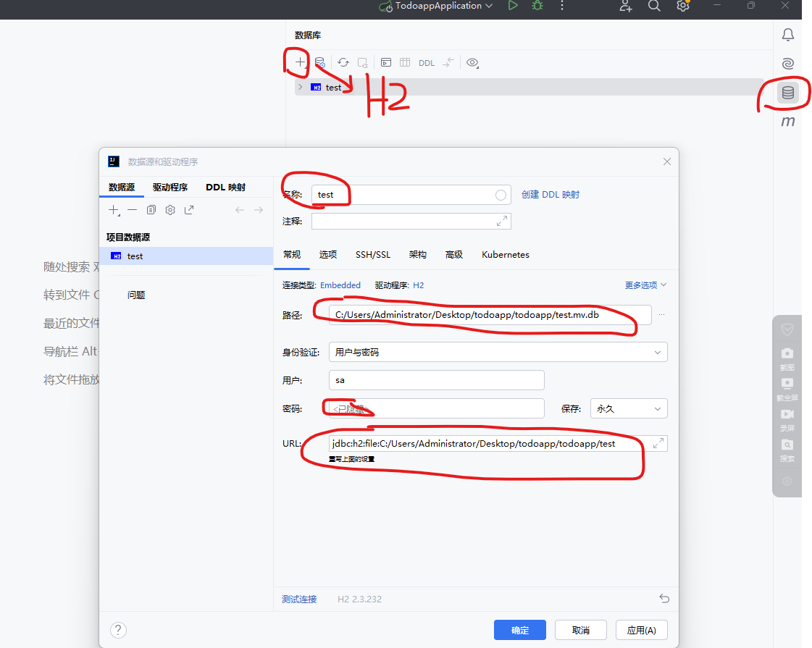The image size is (812, 648).
Task: Click the 注释 comment field
Action: (x=411, y=222)
